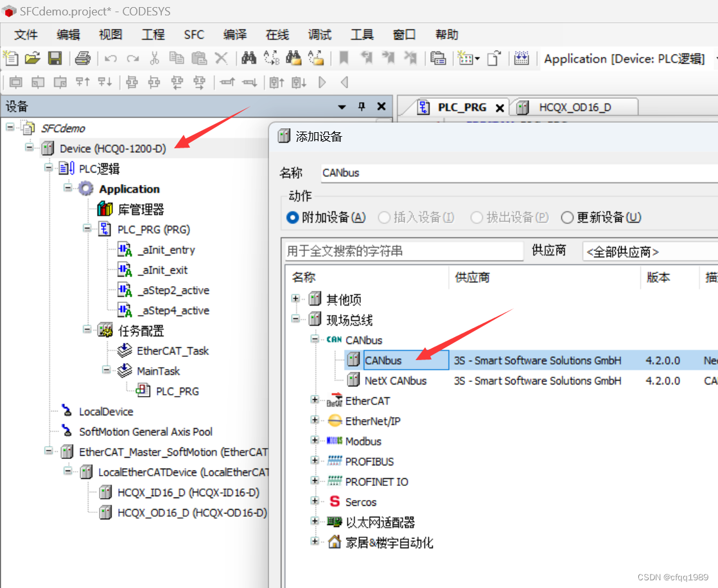
Task: Close the PLC_PRG tab
Action: click(500, 108)
